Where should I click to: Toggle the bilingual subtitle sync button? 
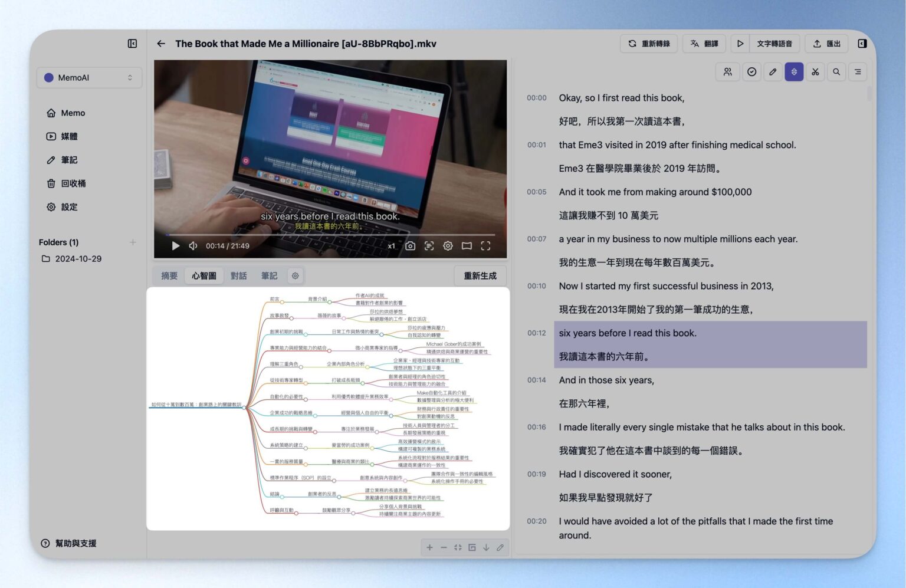pyautogui.click(x=794, y=71)
